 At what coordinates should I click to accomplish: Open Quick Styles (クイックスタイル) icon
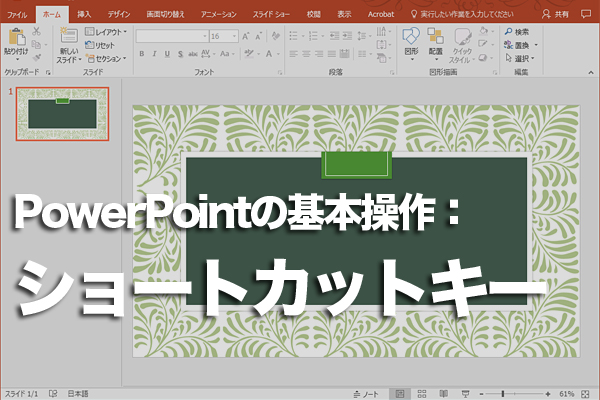coord(462,37)
